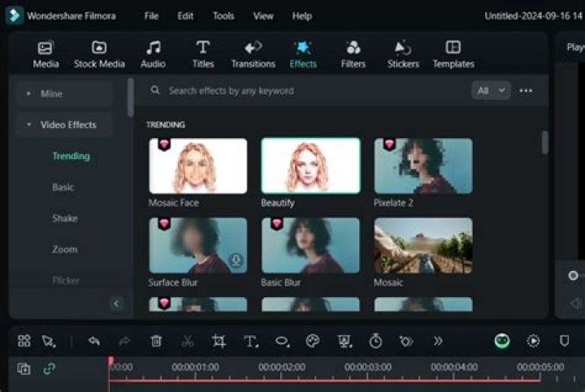Open the Transitions tab
585x392 pixels.
pos(253,54)
